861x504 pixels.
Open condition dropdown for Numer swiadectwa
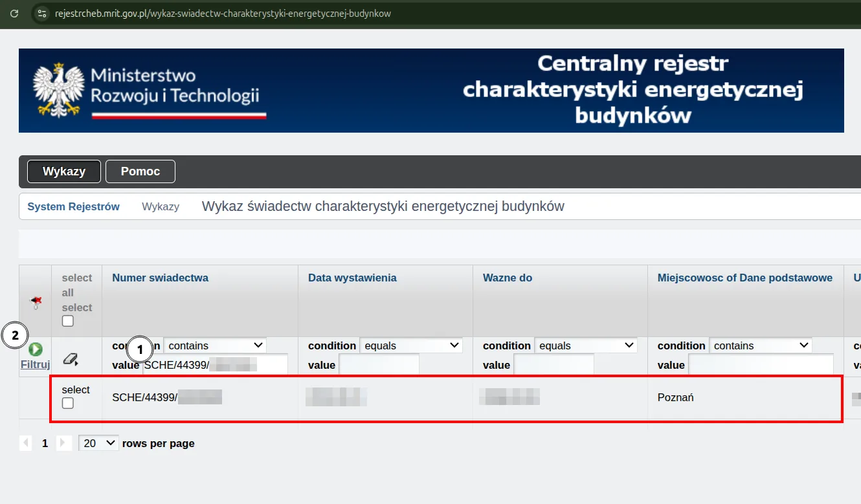[215, 345]
